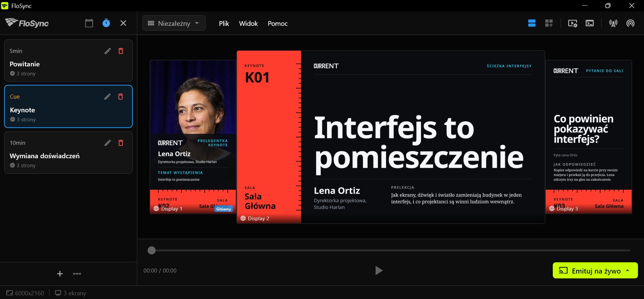Open the console terminal icon
Viewport: 644px width, 299px height.
tap(590, 23)
